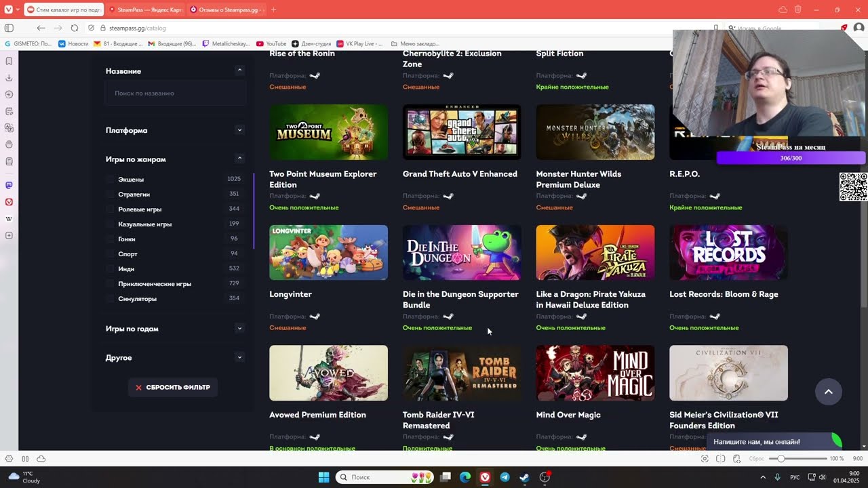868x488 pixels.
Task: Switch to SteamPass Яндекс Карты tab
Action: click(x=146, y=9)
